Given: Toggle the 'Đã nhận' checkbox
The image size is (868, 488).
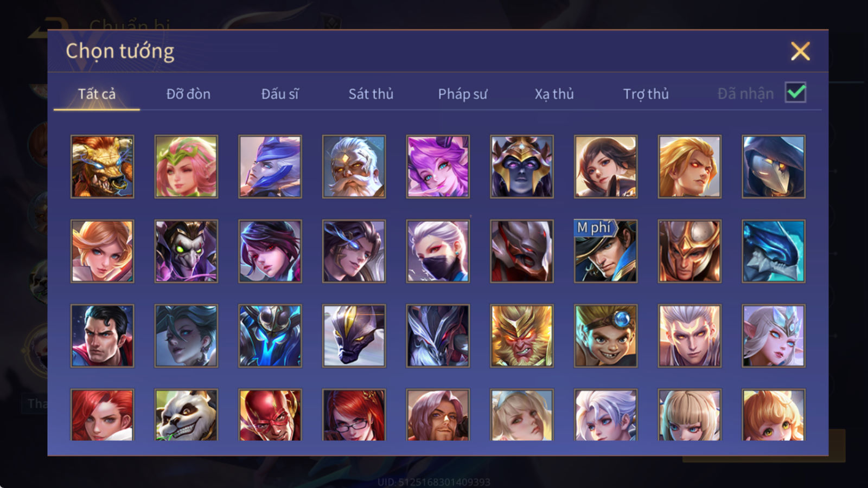Looking at the screenshot, I should point(795,93).
